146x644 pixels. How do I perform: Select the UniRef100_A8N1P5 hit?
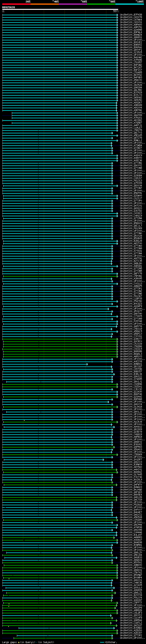pos(131,286)
